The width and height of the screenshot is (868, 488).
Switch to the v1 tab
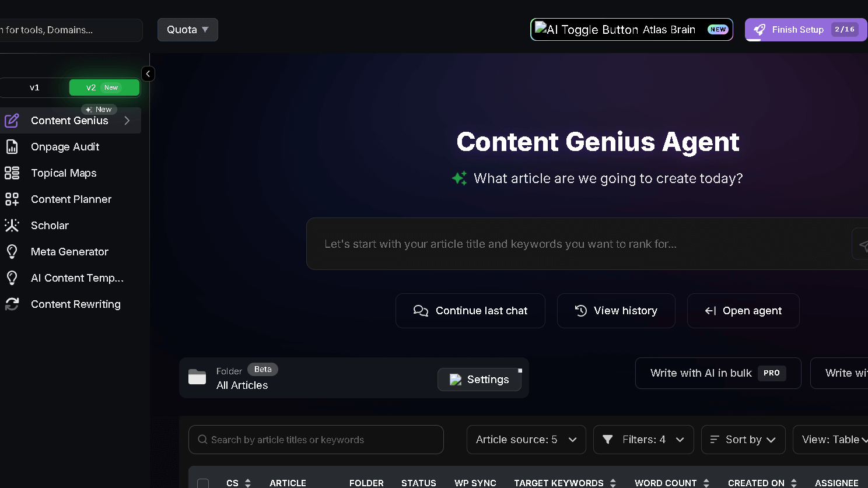tap(34, 87)
